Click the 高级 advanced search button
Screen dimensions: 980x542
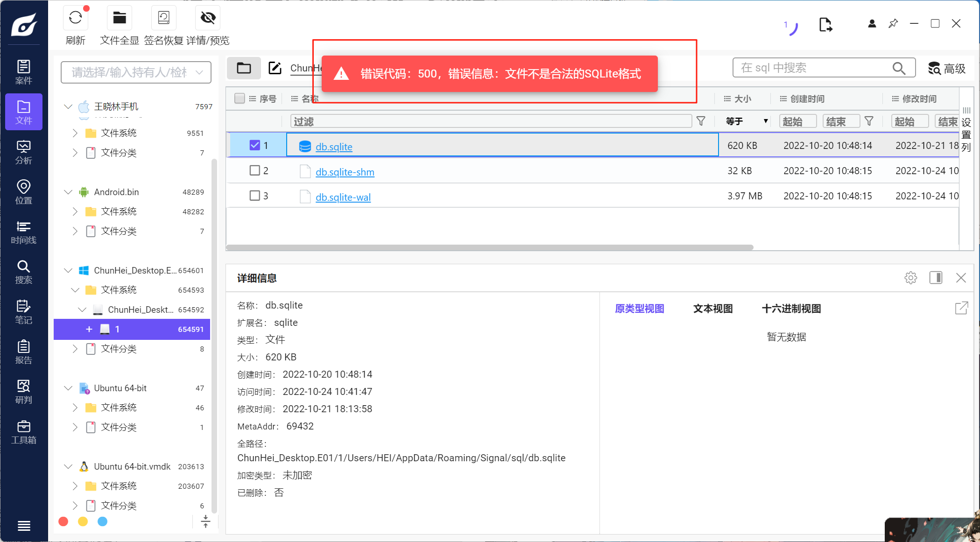947,69
